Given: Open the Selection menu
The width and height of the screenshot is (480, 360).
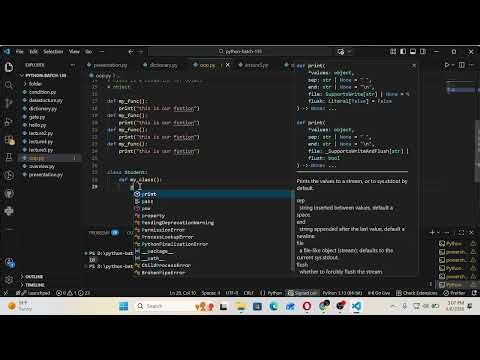Looking at the screenshot, I should [53, 52].
